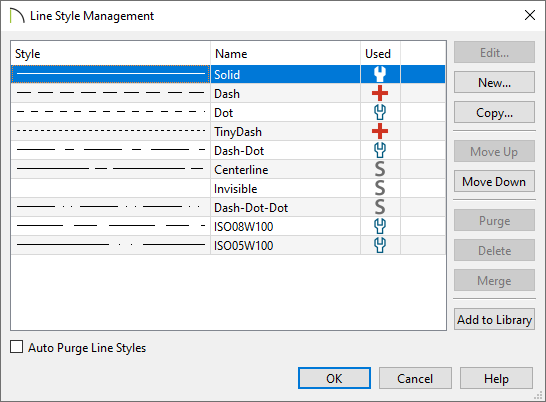The width and height of the screenshot is (546, 402).
Task: Add the selected style to the library
Action: pos(494,319)
